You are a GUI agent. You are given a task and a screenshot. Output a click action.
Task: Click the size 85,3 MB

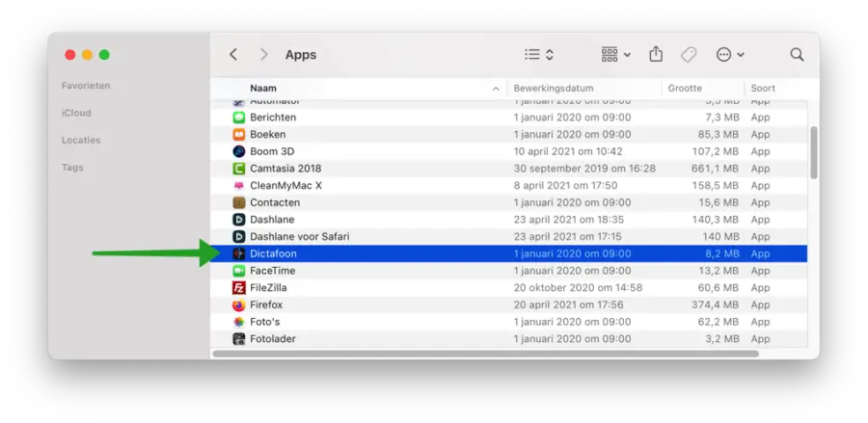pyautogui.click(x=718, y=134)
